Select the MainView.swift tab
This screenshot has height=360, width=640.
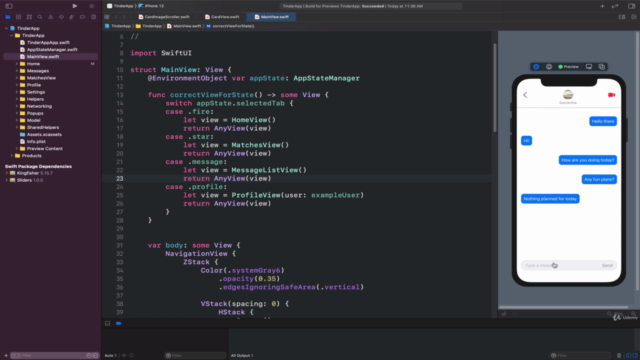271,17
